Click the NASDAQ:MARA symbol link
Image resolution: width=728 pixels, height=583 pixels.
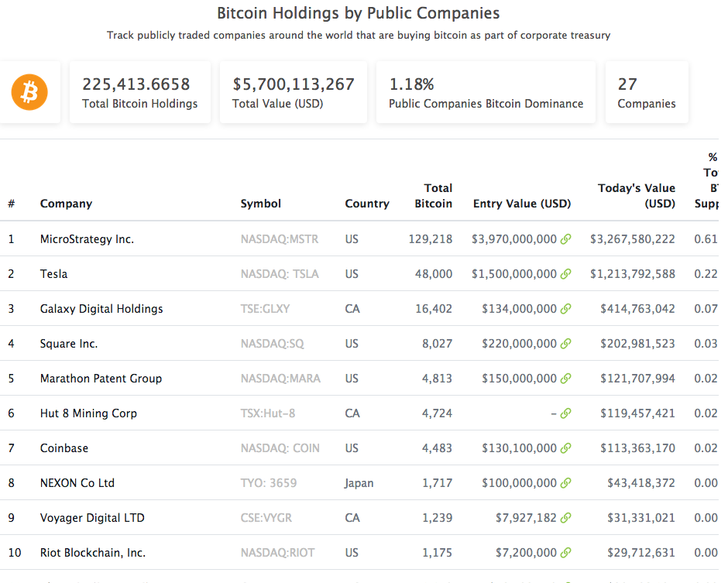tap(280, 379)
